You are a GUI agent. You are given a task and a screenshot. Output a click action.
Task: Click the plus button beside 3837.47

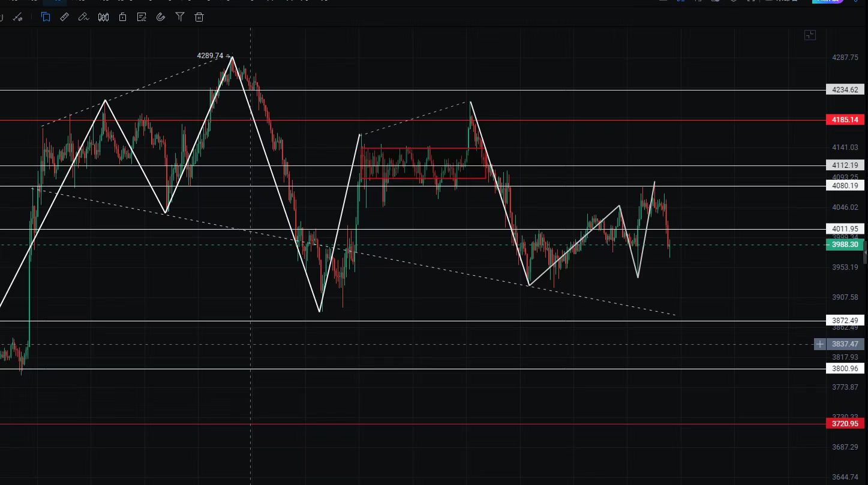click(x=820, y=344)
